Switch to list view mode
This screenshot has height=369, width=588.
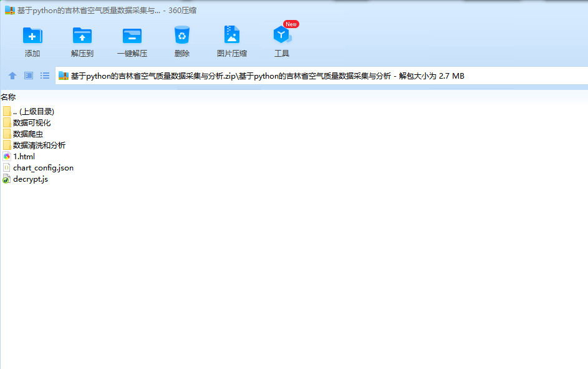click(45, 76)
